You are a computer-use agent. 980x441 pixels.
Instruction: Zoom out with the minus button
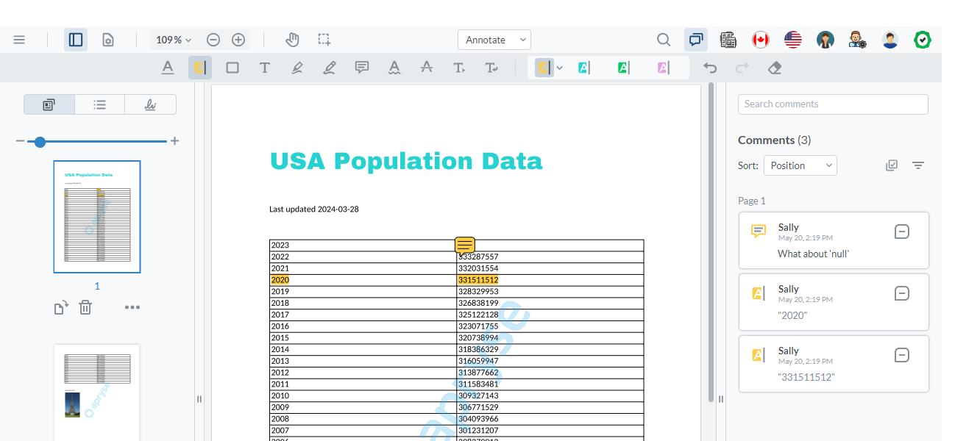point(213,40)
